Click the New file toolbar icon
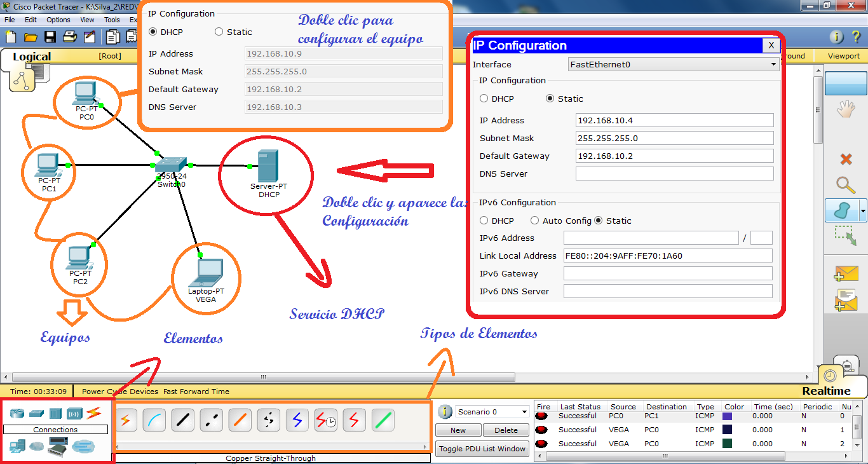The image size is (868, 464). [x=11, y=37]
